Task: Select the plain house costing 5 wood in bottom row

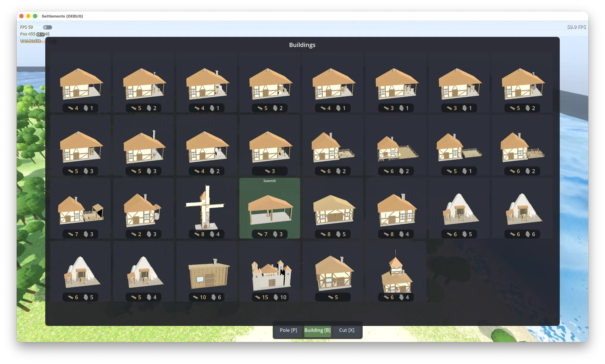Action: tap(333, 271)
